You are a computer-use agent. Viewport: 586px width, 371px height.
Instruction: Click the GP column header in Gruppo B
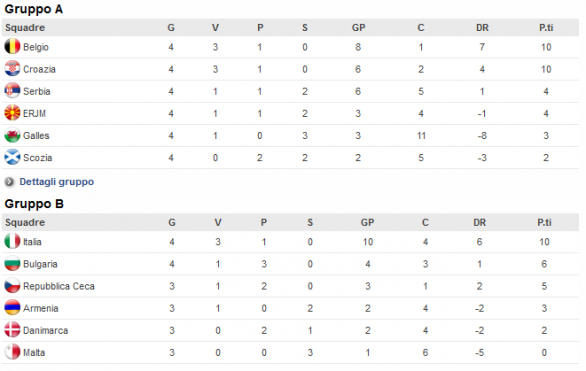(367, 223)
